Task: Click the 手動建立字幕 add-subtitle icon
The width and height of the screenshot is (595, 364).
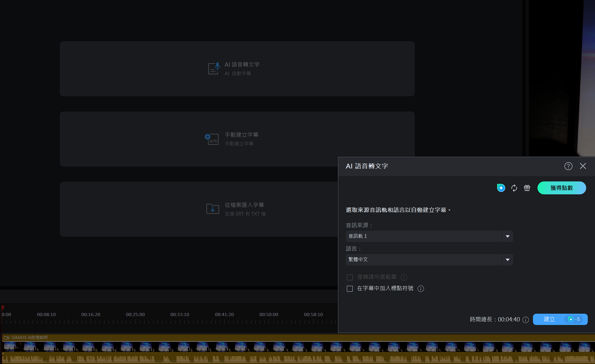Action: tap(212, 139)
